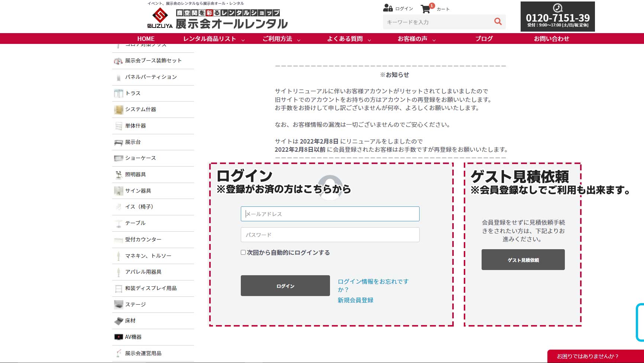The width and height of the screenshot is (644, 363).
Task: Select 受付カウンター category text
Action: coord(143,240)
